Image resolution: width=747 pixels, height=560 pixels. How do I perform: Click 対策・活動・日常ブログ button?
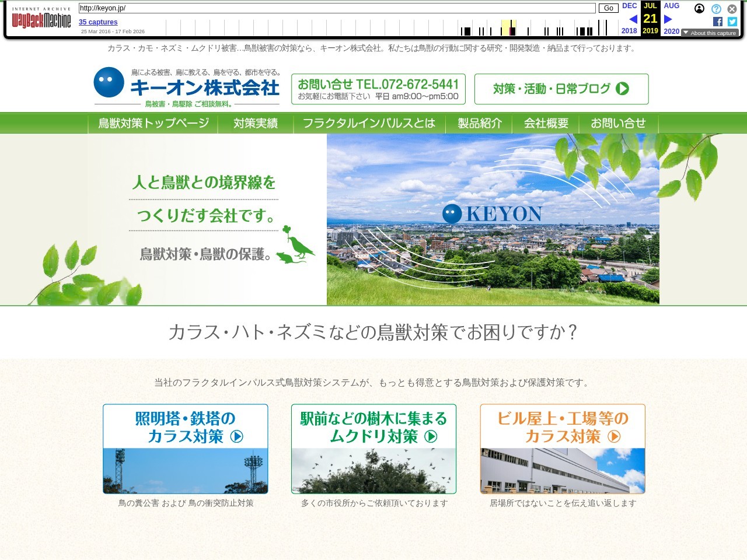tap(561, 89)
